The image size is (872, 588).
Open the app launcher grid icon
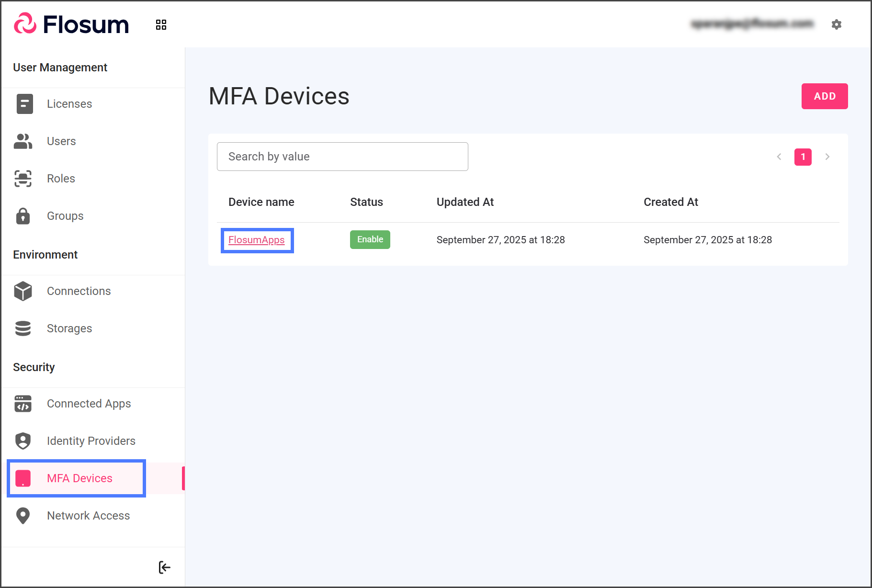[161, 25]
